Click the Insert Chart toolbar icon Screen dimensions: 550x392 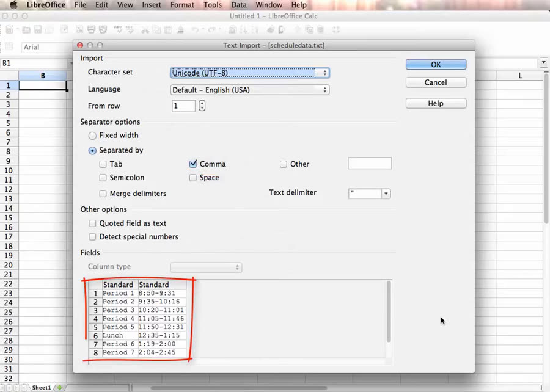point(271,30)
